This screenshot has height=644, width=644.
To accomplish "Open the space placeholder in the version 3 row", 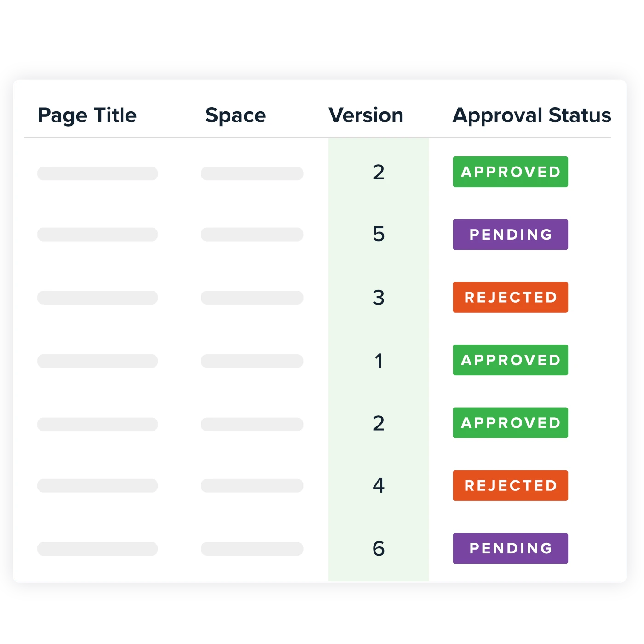I will 252,298.
